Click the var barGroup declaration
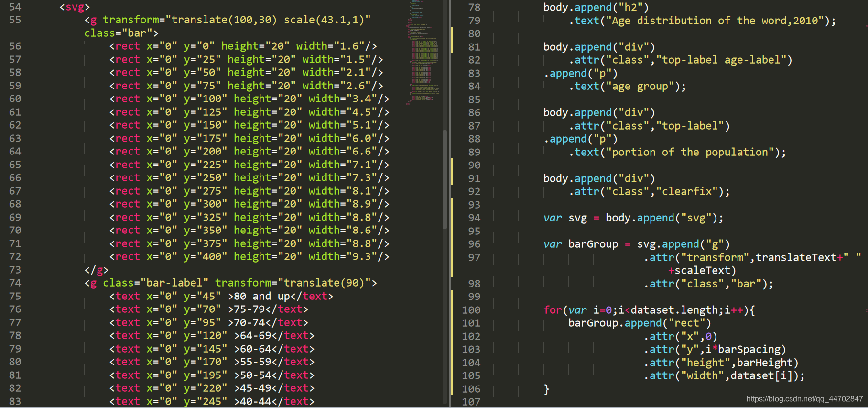 637,244
